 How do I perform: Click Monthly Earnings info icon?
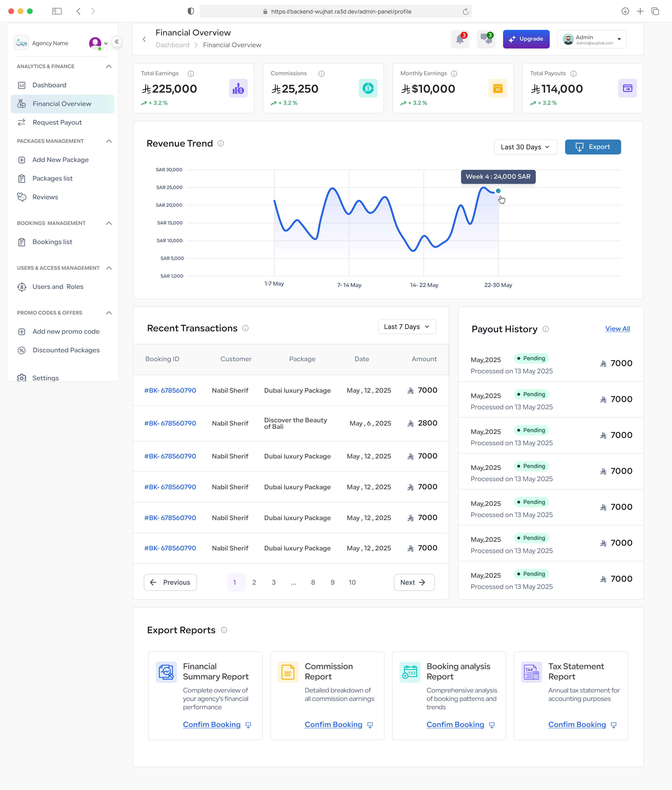pos(454,73)
